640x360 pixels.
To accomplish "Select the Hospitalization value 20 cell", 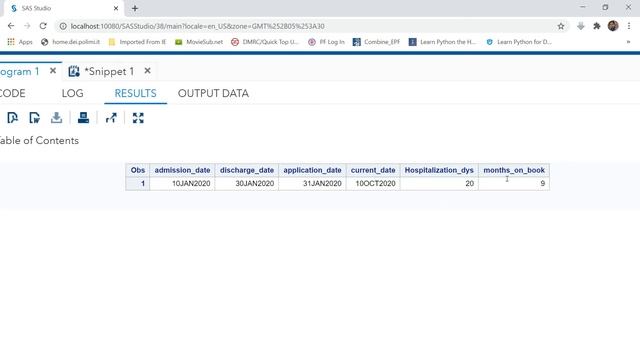I will (439, 184).
